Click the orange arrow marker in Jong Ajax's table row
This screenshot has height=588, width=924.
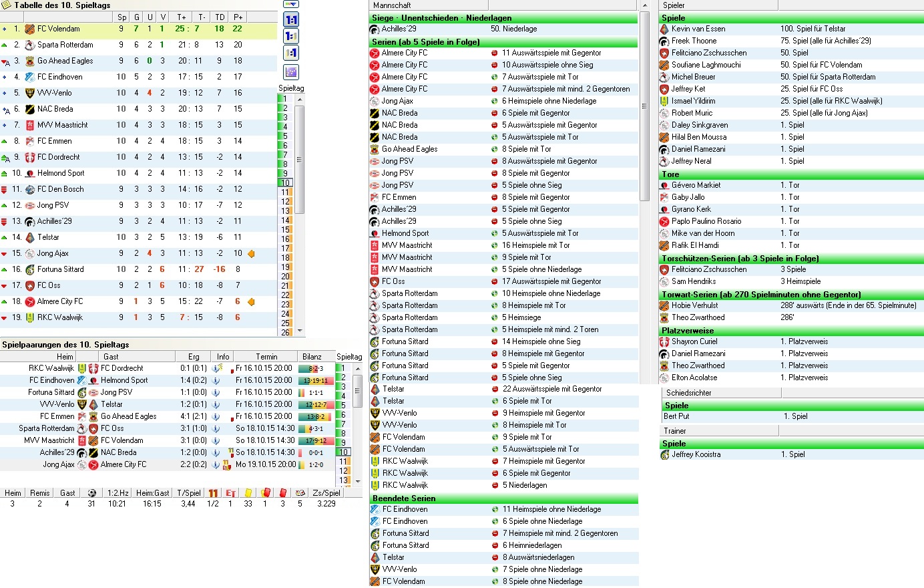(251, 254)
